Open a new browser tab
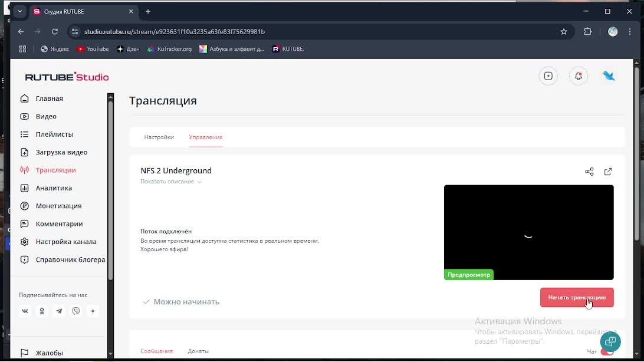The image size is (644, 362). [148, 11]
